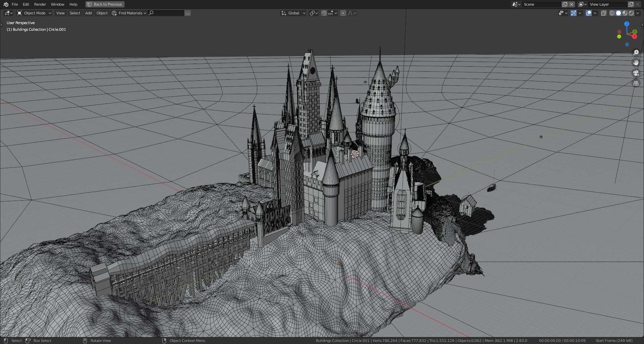Click the View Layer name field

click(607, 4)
